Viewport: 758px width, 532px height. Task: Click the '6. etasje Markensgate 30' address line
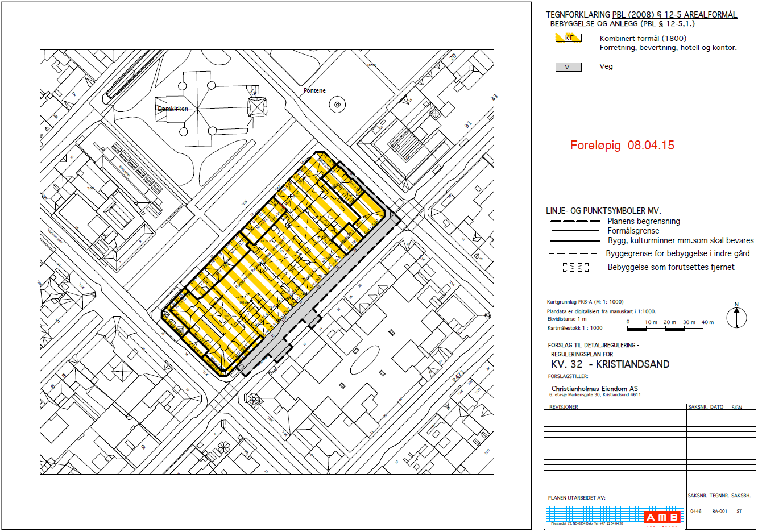point(595,395)
